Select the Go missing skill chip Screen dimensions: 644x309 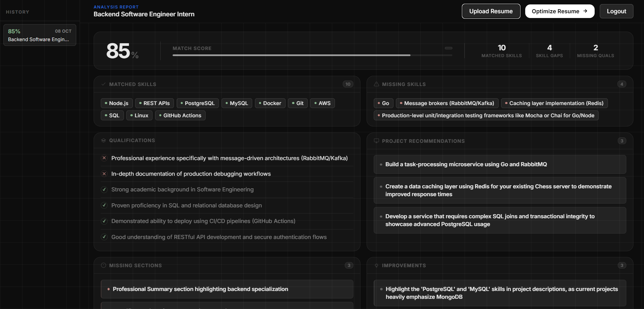(384, 103)
